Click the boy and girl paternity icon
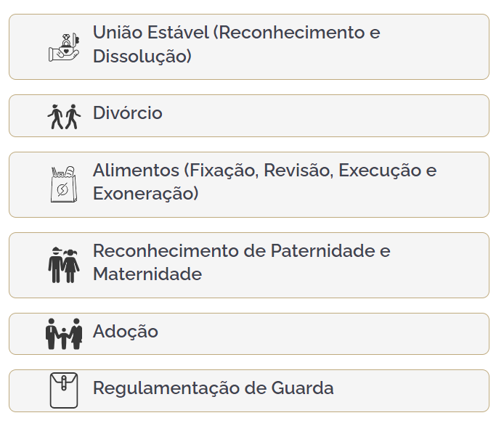The image size is (504, 426). (x=64, y=265)
